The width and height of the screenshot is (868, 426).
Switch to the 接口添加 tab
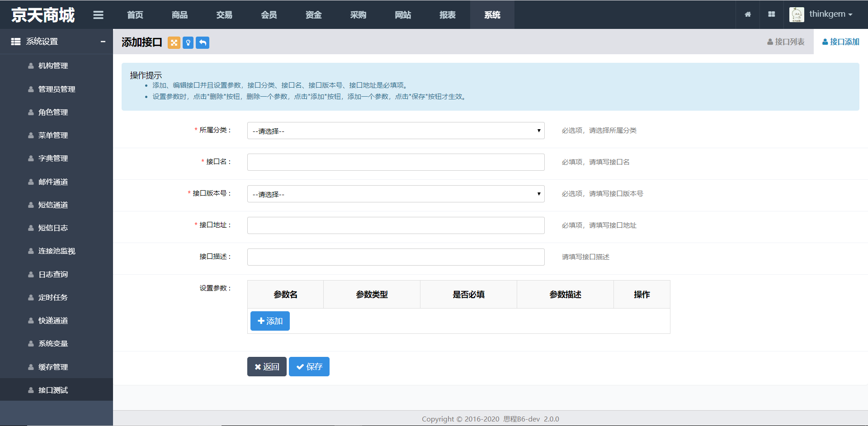(841, 42)
